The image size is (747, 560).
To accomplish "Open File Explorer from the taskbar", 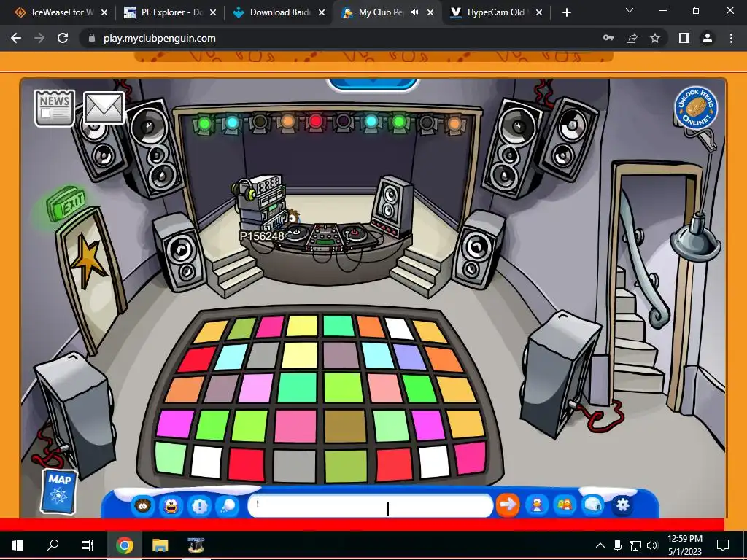I will tap(160, 545).
